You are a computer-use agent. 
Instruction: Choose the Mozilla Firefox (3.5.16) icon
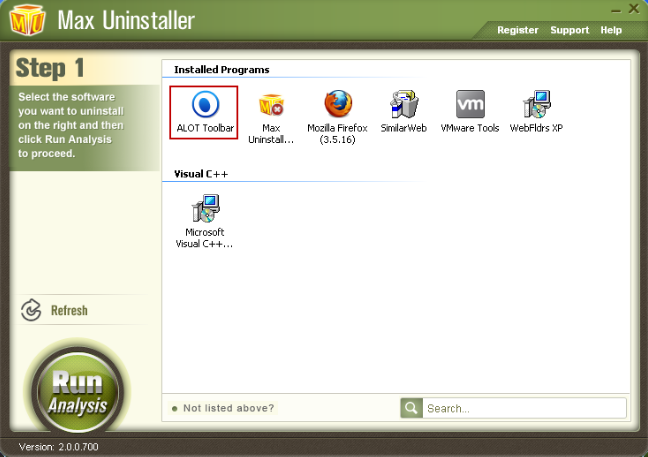[x=338, y=104]
